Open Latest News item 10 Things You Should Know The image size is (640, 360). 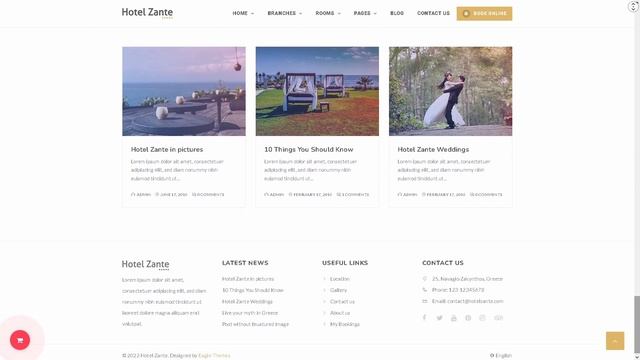(x=253, y=290)
